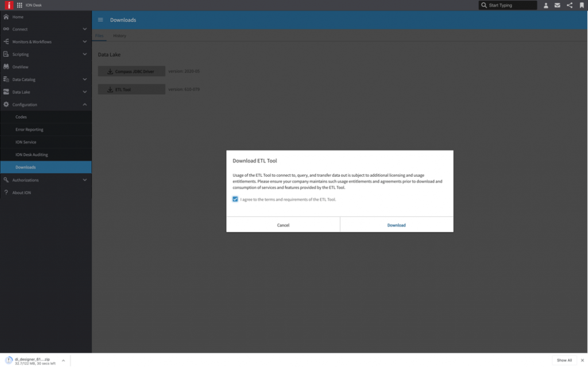Viewport: 588px width, 368px height.
Task: Click the di_designer zip file icon
Action: [9, 361]
